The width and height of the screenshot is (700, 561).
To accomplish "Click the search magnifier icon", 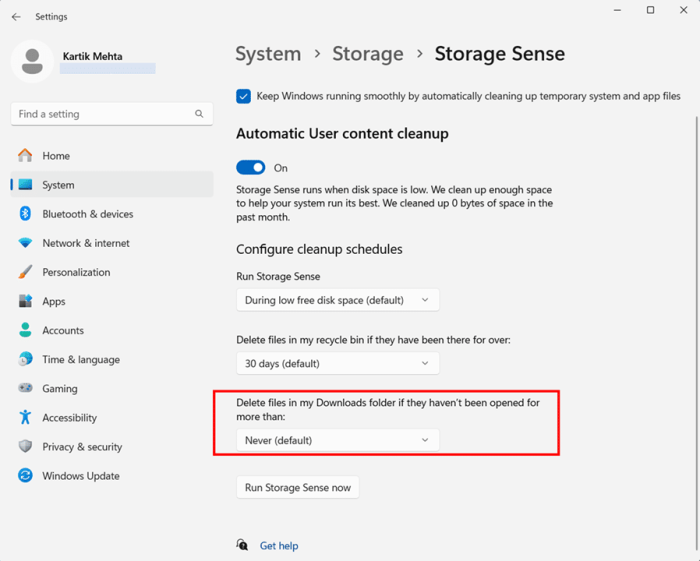I will (199, 114).
